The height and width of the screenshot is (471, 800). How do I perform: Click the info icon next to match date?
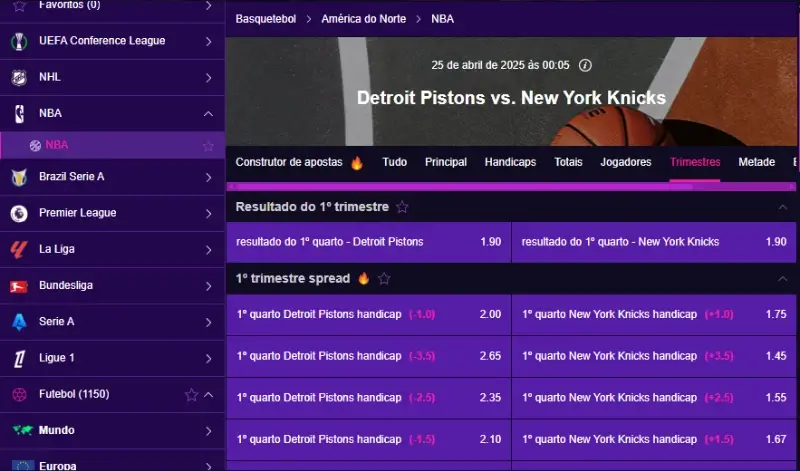[x=585, y=65]
